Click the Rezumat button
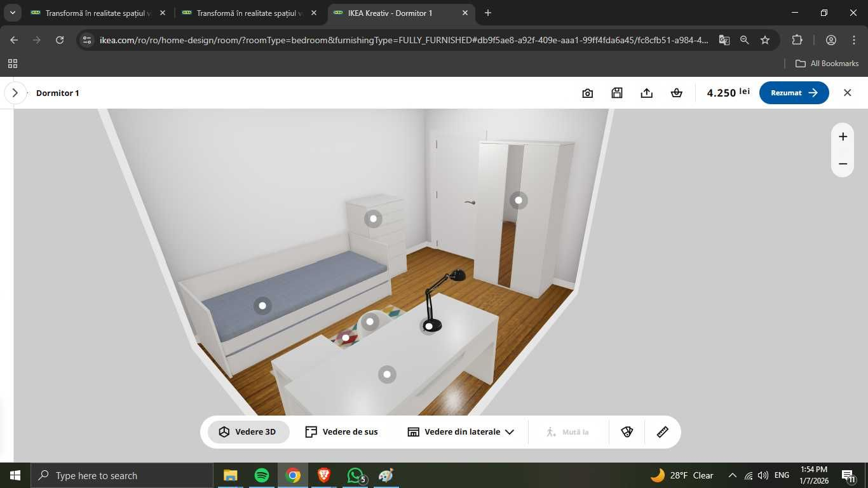The image size is (868, 488). click(794, 93)
